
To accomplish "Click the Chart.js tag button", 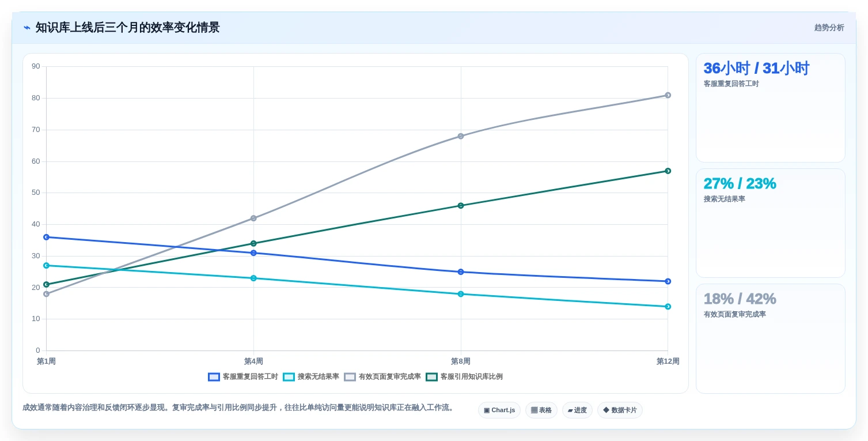I will [x=499, y=410].
